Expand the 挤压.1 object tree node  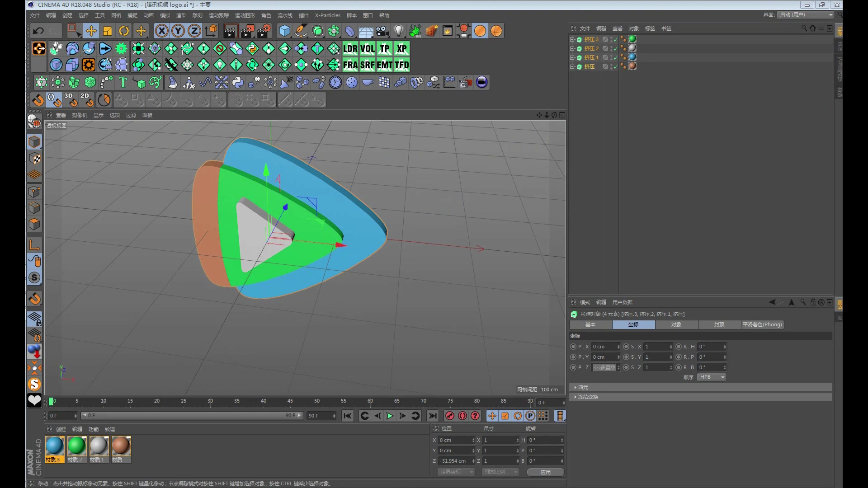pos(572,57)
